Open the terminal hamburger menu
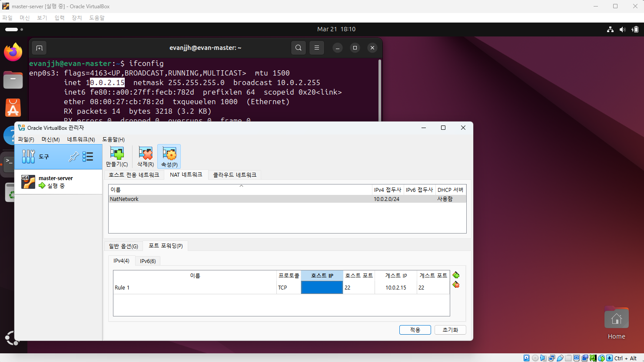This screenshot has width=644, height=362. (x=317, y=48)
